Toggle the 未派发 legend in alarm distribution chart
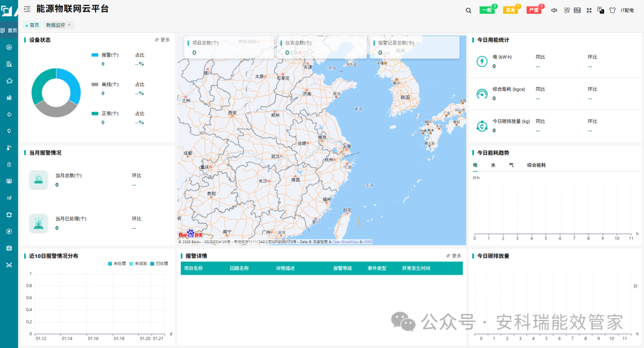 pos(138,263)
